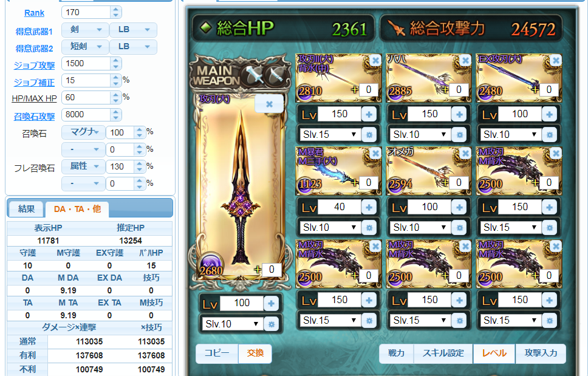Open the 得意武器1 剣 dropdown

pos(85,30)
